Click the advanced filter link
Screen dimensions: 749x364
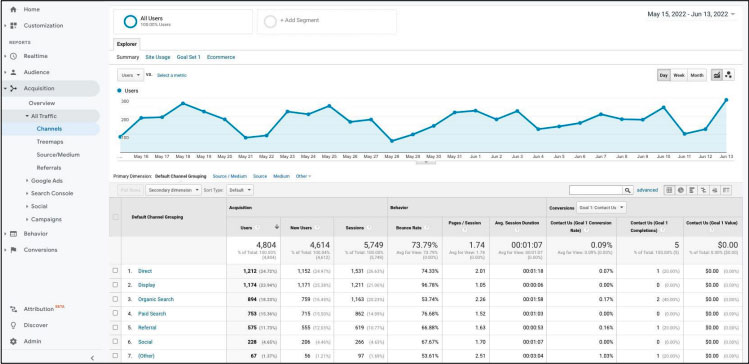[647, 190]
